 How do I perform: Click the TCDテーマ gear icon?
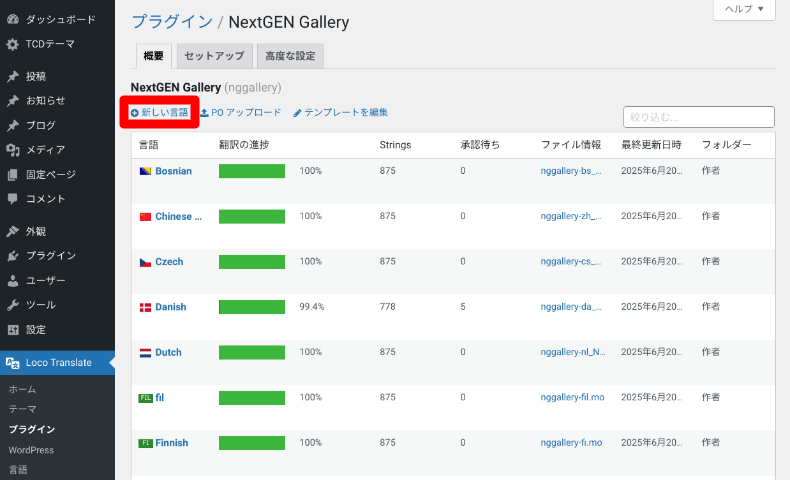pyautogui.click(x=13, y=44)
